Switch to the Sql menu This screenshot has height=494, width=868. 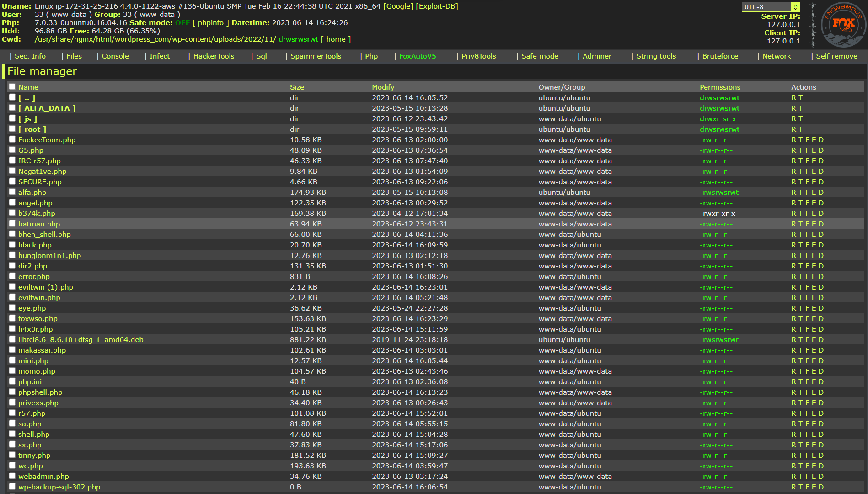point(262,56)
